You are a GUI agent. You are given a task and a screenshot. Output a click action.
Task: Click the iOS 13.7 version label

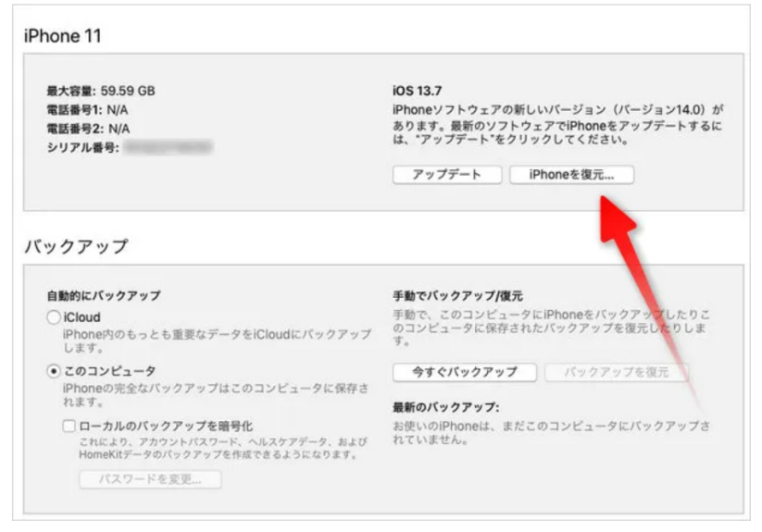pyautogui.click(x=417, y=91)
